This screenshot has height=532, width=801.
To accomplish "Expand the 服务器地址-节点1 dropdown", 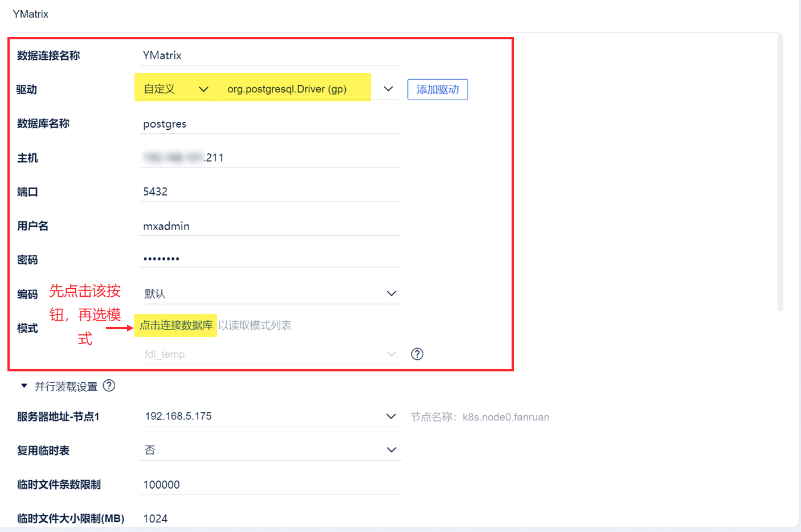I will coord(270,416).
